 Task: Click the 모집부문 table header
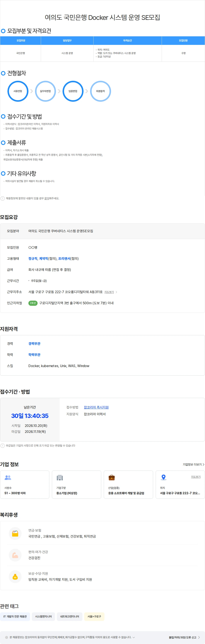coord(20,41)
